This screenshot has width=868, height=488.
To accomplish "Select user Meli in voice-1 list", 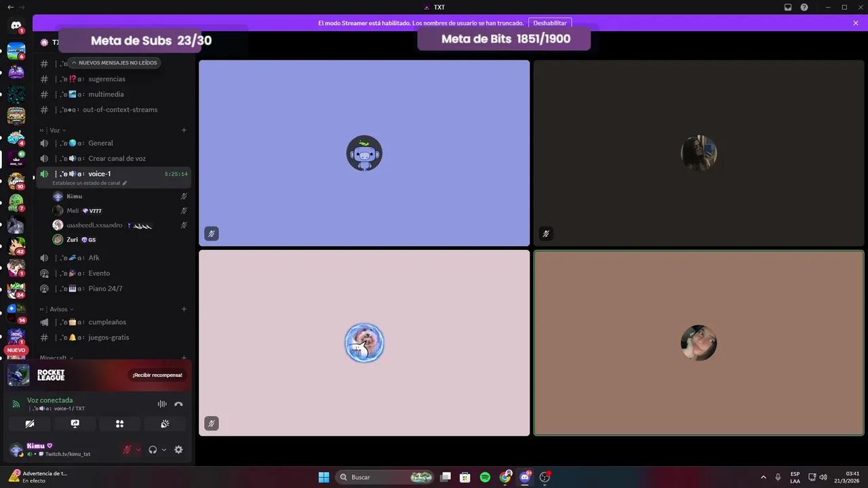I will (119, 211).
